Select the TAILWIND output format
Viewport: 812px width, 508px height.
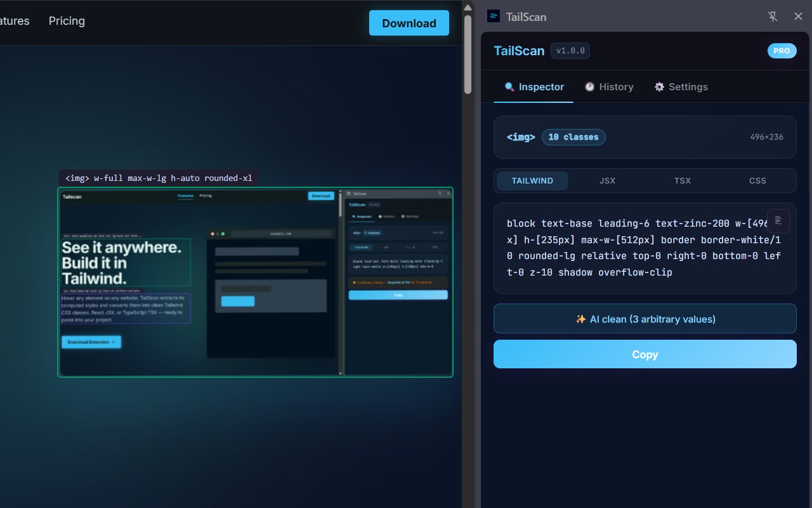tap(532, 181)
